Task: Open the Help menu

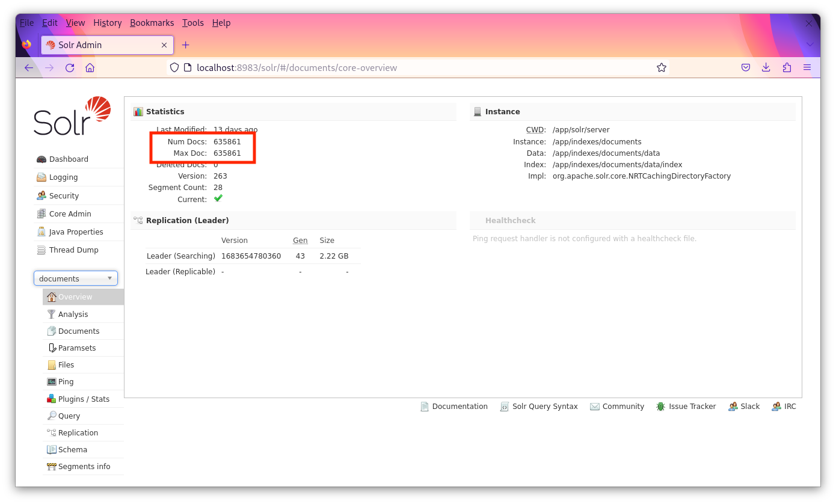Action: [x=221, y=23]
